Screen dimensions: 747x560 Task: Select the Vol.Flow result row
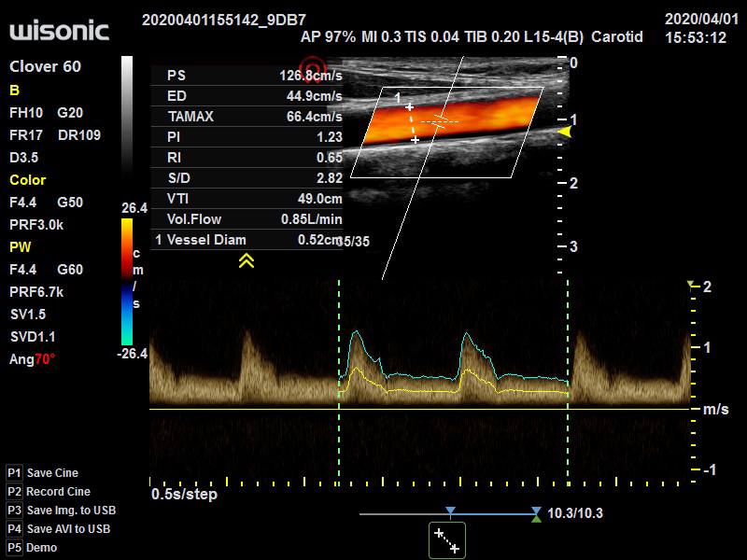247,219
